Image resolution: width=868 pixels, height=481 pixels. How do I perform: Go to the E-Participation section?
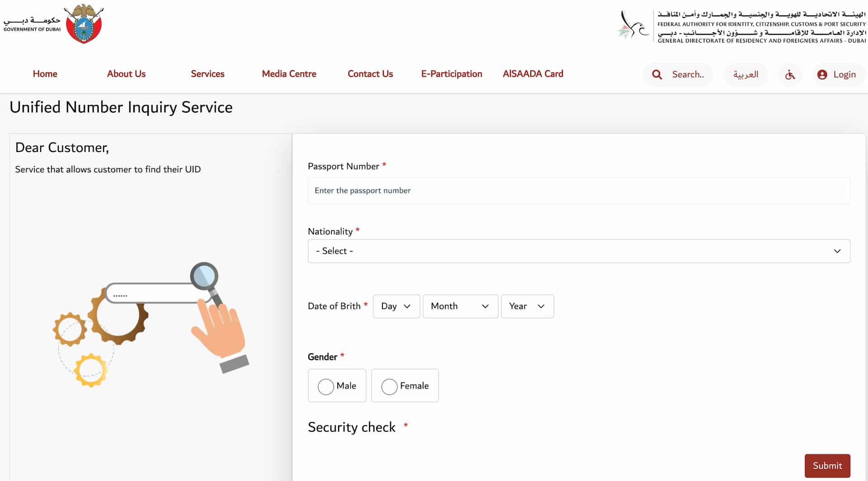pyautogui.click(x=451, y=74)
